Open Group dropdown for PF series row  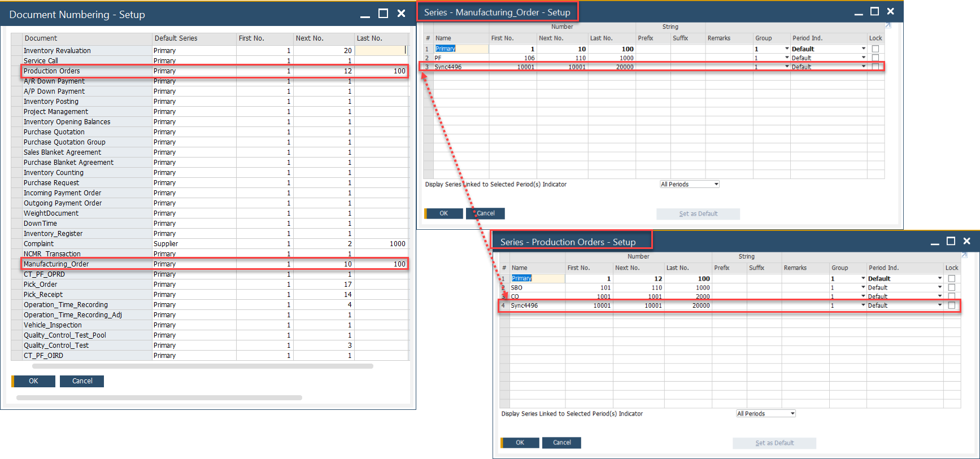click(x=787, y=58)
